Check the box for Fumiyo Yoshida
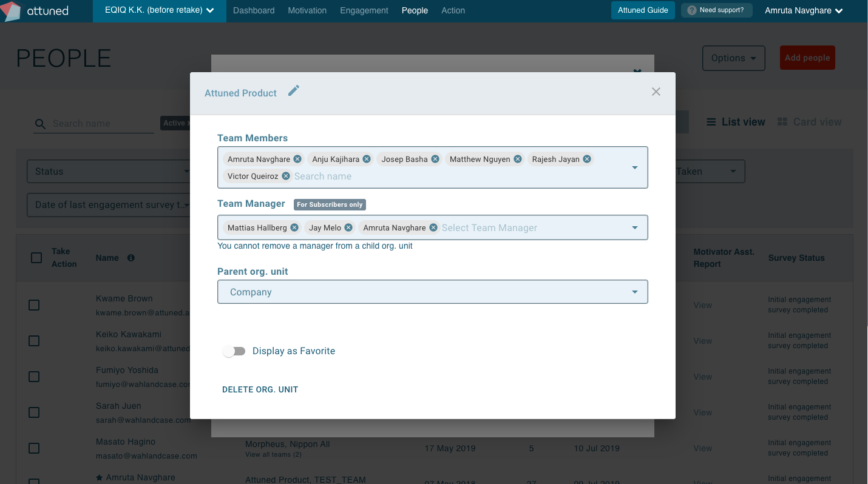This screenshot has width=868, height=484. click(34, 377)
